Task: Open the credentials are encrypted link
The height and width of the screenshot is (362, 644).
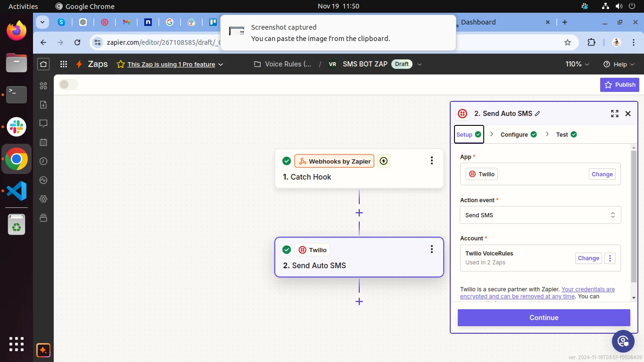Action: (x=537, y=293)
